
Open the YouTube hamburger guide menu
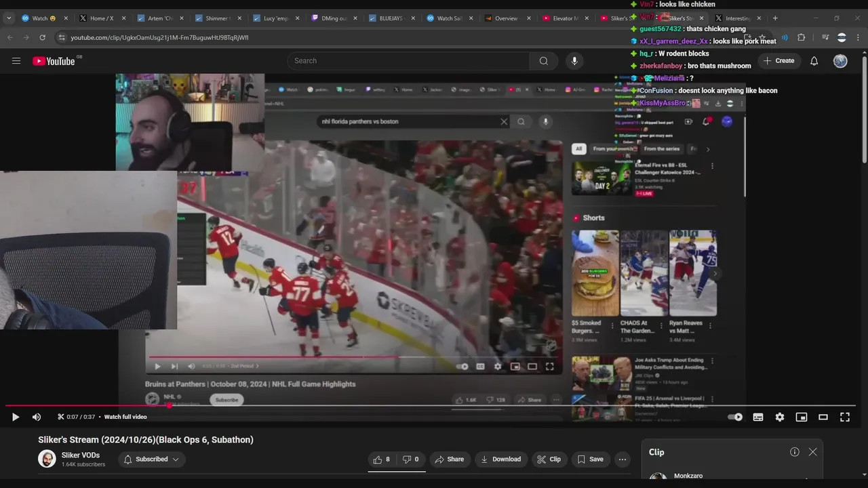(x=16, y=61)
